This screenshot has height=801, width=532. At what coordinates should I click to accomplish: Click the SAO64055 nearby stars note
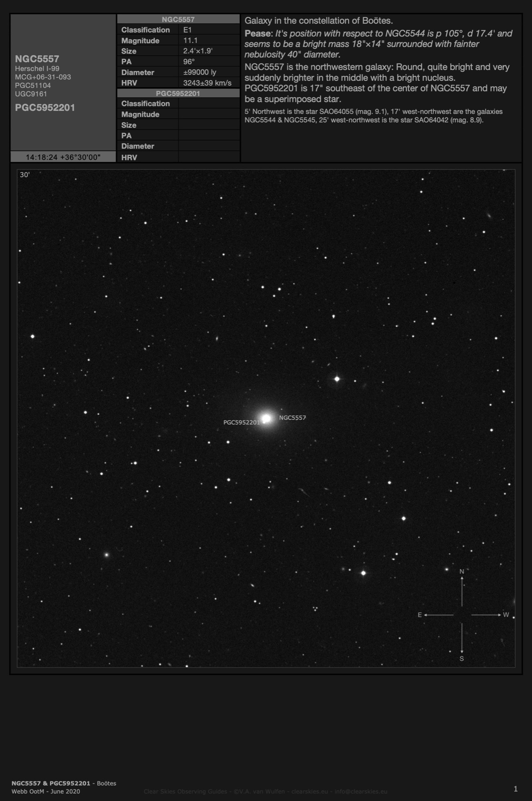click(373, 116)
